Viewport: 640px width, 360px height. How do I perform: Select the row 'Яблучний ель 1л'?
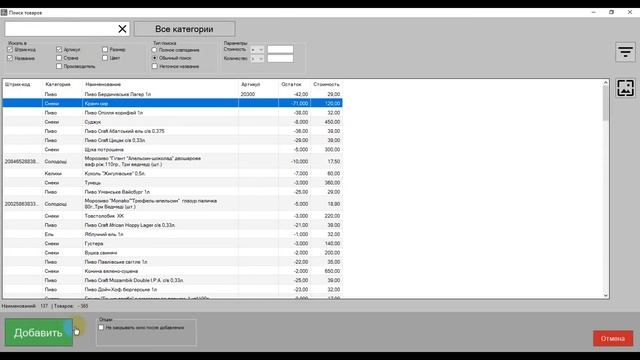point(173,234)
